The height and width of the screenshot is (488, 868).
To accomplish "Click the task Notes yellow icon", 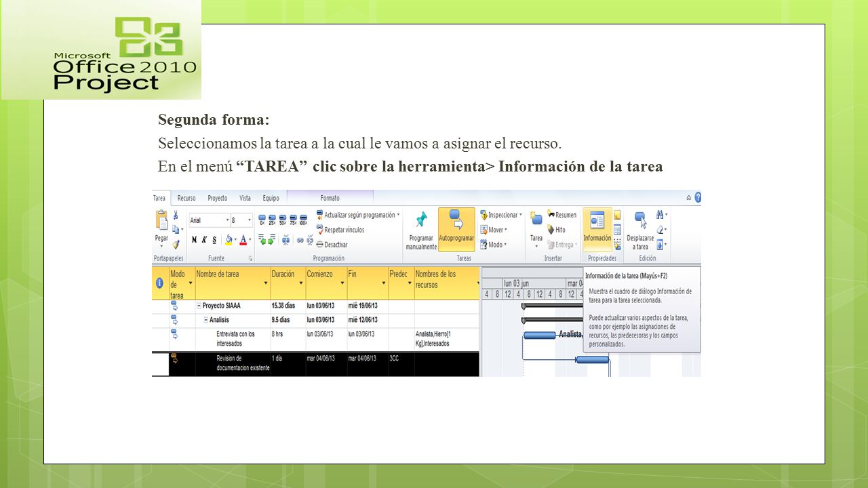I will pos(617,215).
